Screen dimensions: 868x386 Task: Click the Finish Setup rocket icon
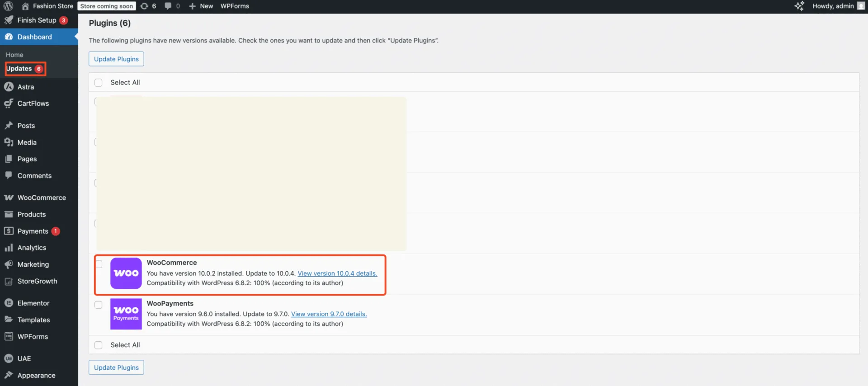pos(9,20)
